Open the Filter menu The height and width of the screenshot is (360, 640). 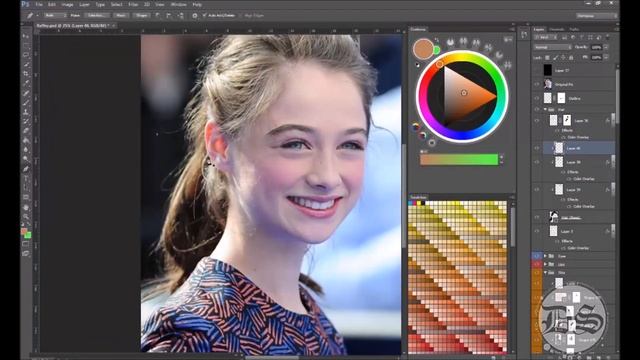click(133, 4)
